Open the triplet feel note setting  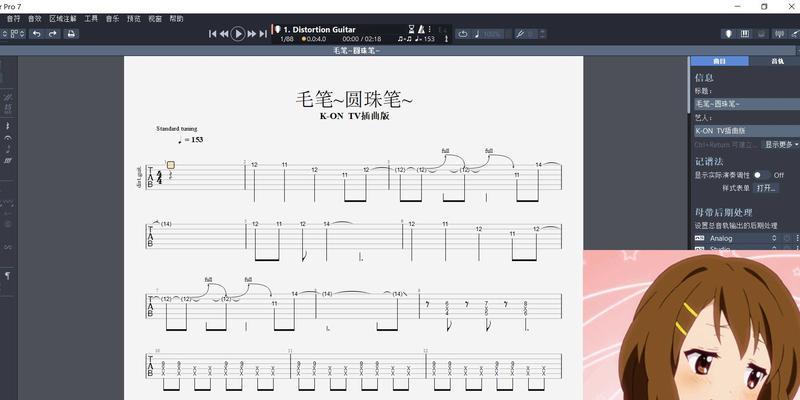(x=405, y=39)
